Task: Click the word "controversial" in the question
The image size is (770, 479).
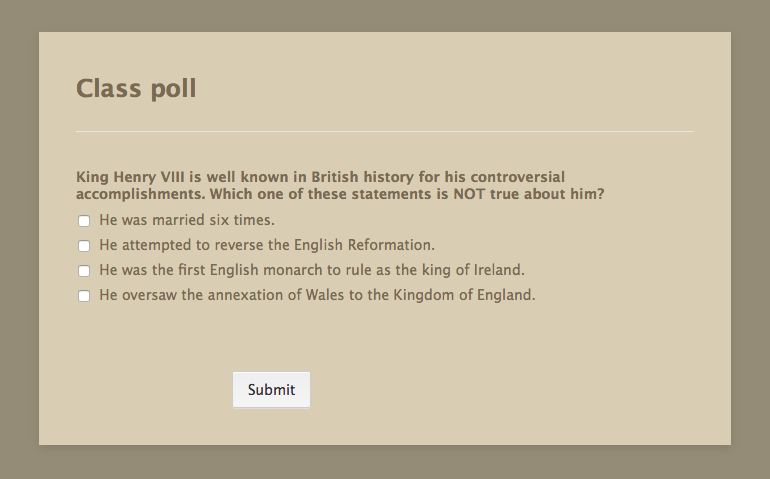Action: pyautogui.click(x=516, y=177)
